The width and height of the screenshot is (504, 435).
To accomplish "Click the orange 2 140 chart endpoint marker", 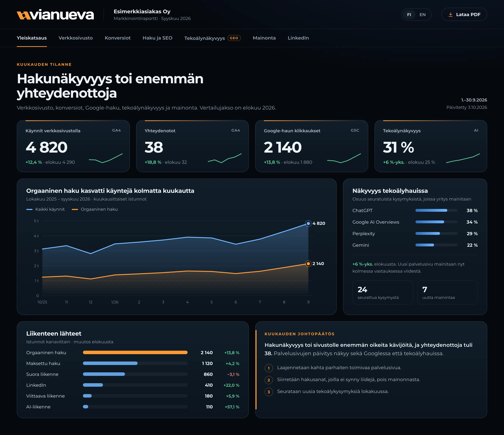I will click(308, 264).
